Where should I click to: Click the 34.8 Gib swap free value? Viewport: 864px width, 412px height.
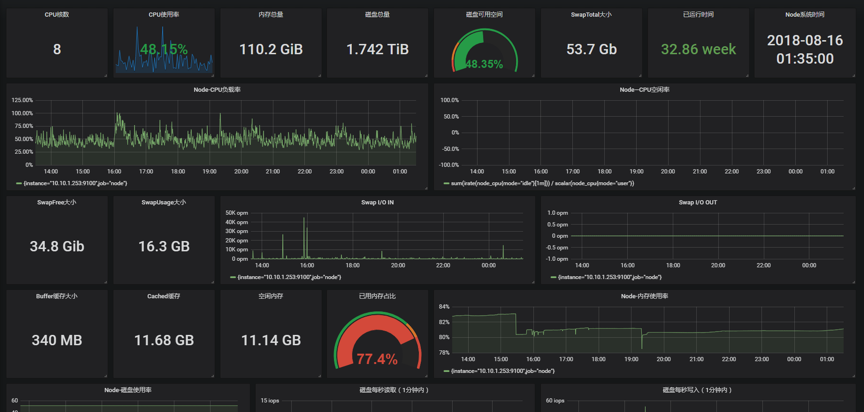coord(57,246)
